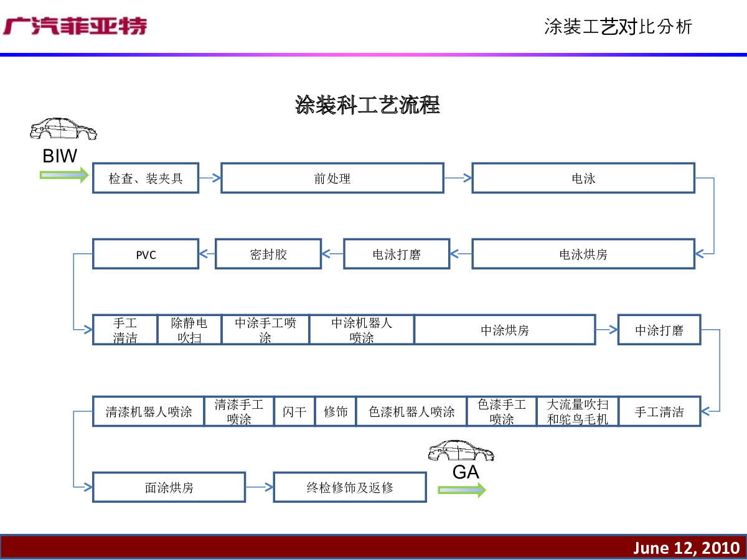Click the car icon above GA

coord(461,451)
